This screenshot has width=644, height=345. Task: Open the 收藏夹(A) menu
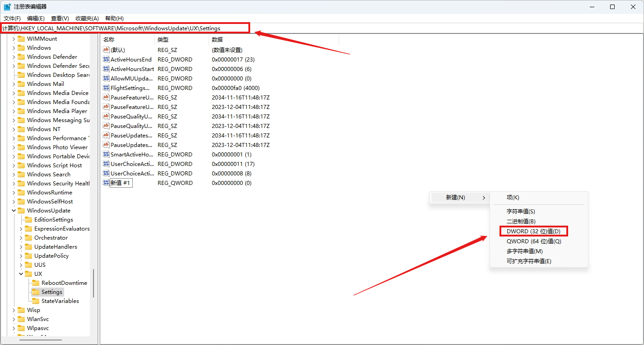[x=87, y=19]
